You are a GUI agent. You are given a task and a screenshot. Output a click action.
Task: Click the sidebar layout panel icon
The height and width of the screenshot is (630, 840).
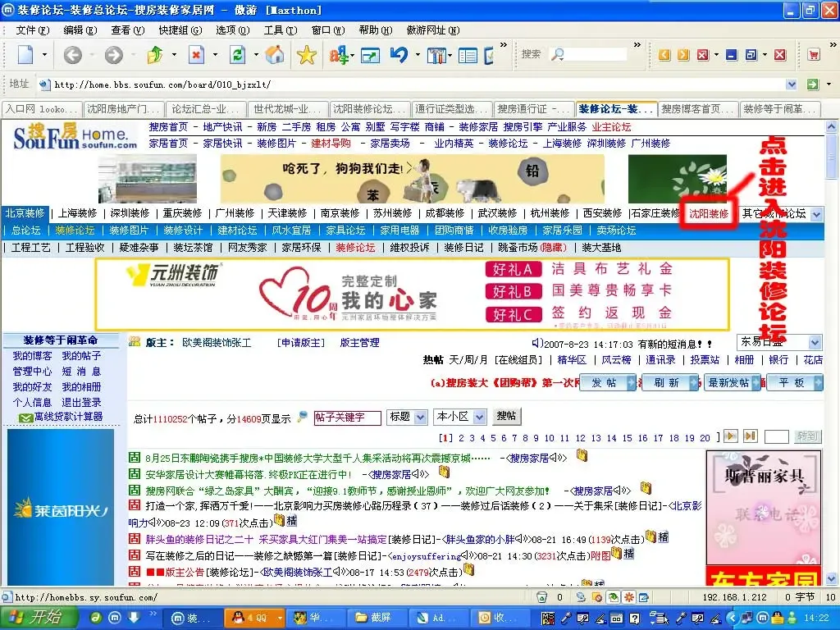coord(468,55)
